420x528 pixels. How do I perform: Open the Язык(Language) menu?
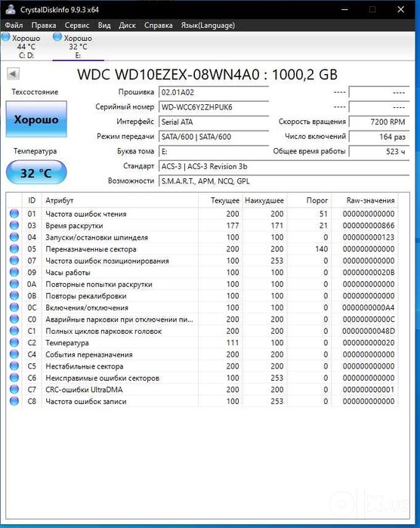point(208,25)
